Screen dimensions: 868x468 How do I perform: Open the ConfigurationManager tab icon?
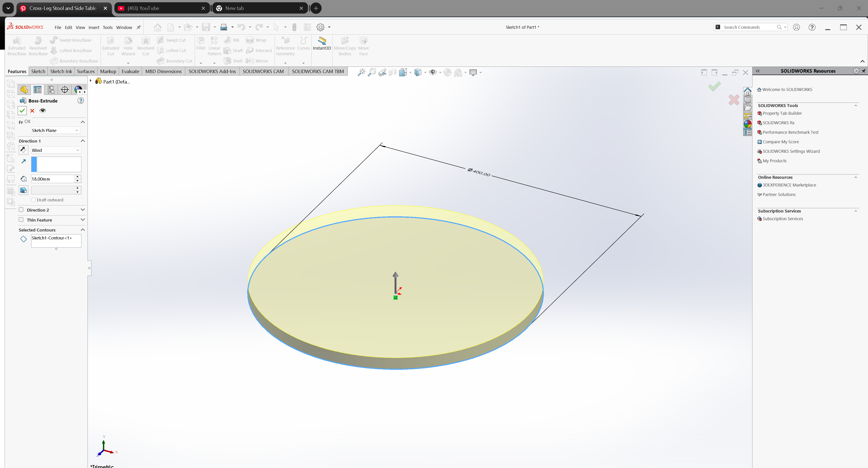click(51, 89)
